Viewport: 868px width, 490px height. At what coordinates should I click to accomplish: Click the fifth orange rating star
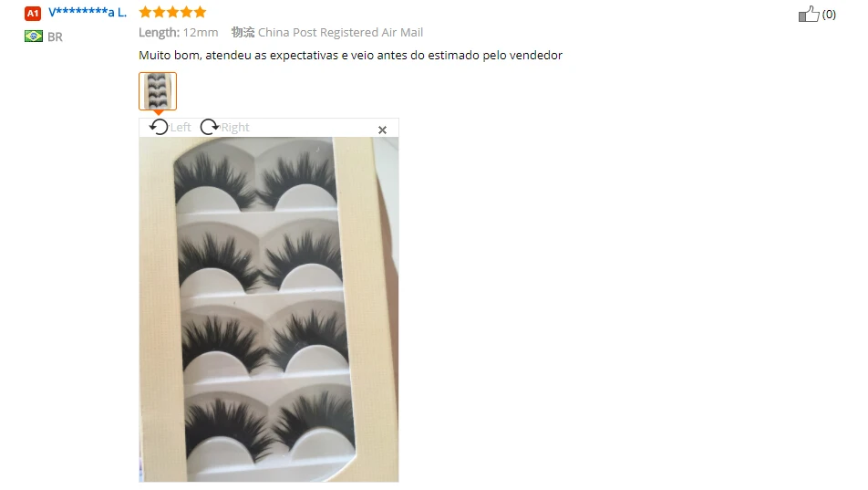(200, 12)
